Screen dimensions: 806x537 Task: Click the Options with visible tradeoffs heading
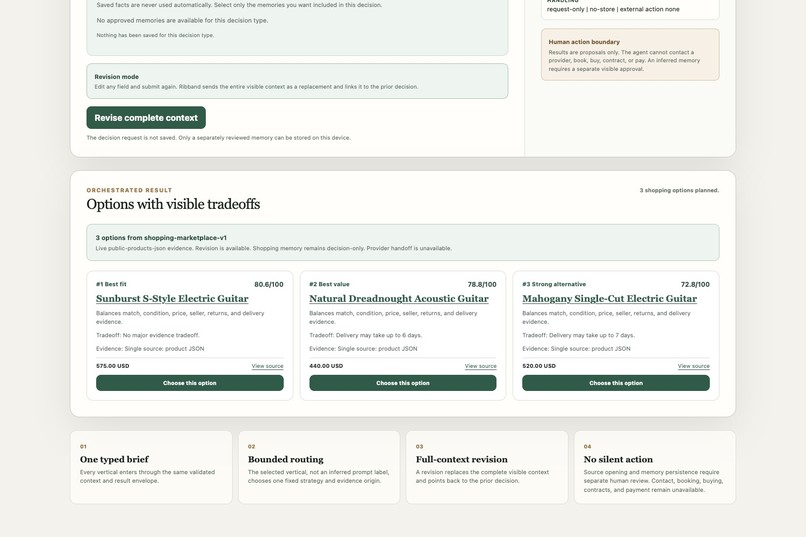click(173, 205)
